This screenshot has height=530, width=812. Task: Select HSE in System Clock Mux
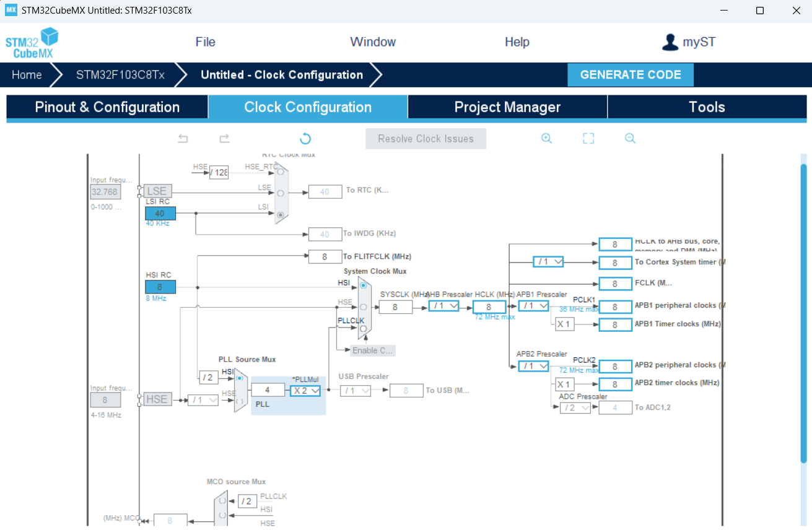(364, 307)
